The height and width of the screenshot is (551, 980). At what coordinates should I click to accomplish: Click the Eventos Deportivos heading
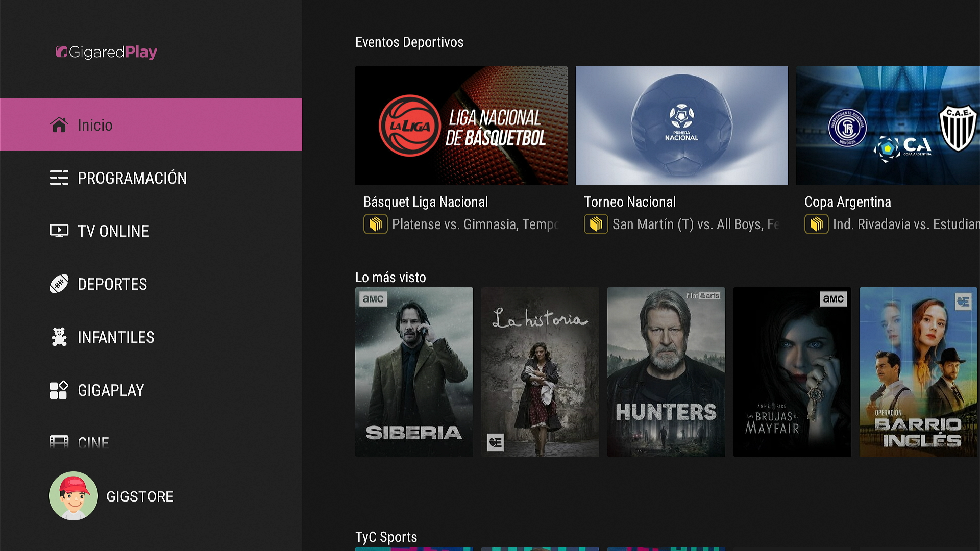tap(409, 42)
